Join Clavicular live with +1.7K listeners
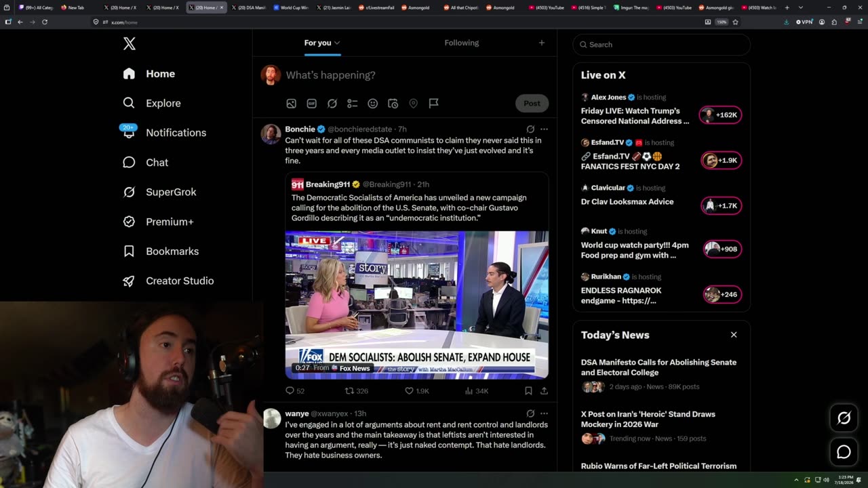The image size is (868, 488). tap(721, 206)
